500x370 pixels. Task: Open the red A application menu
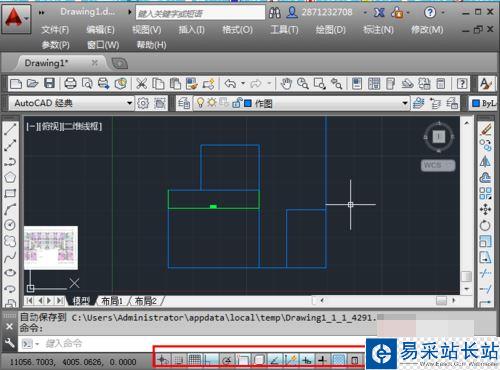click(16, 19)
